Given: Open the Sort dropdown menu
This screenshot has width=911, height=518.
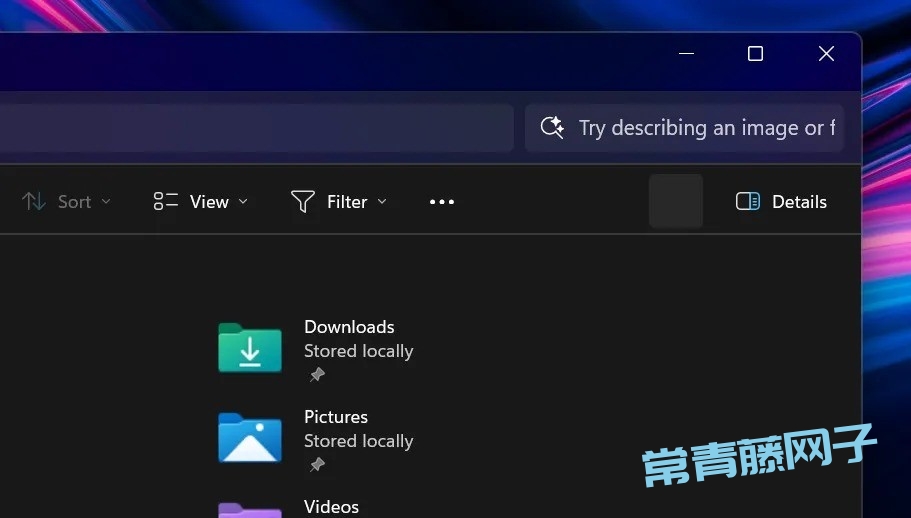Looking at the screenshot, I should [x=66, y=202].
